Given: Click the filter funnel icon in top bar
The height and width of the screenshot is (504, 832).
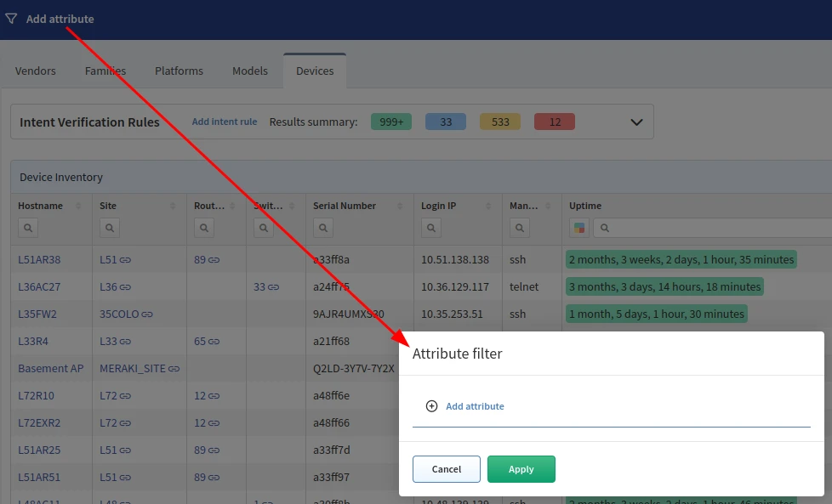Looking at the screenshot, I should [x=11, y=19].
